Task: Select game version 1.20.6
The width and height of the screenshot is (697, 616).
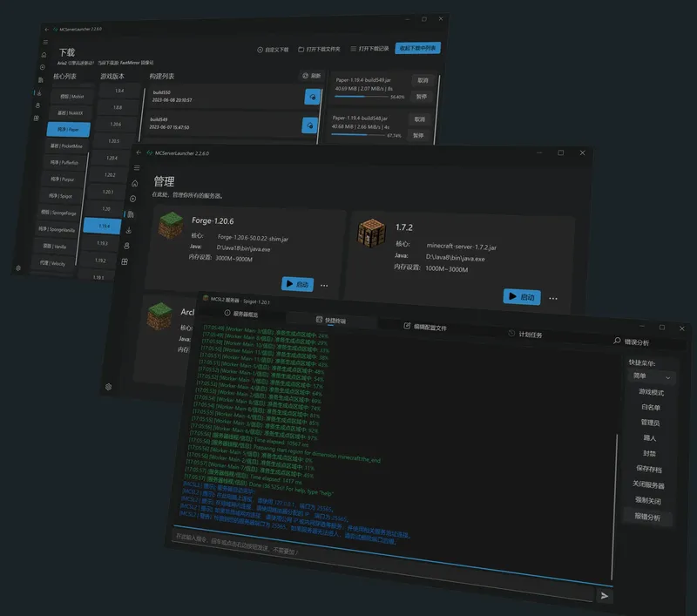Action: pyautogui.click(x=116, y=124)
